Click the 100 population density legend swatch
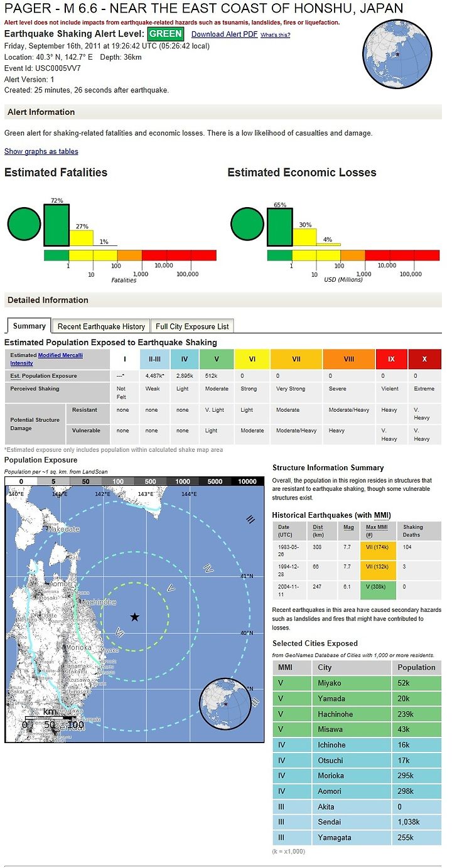452x868 pixels. click(x=117, y=481)
